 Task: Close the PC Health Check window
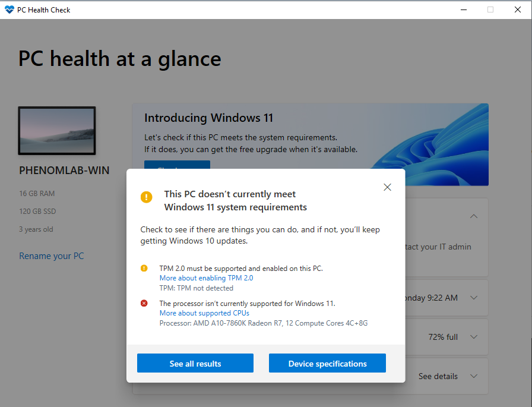(x=517, y=10)
